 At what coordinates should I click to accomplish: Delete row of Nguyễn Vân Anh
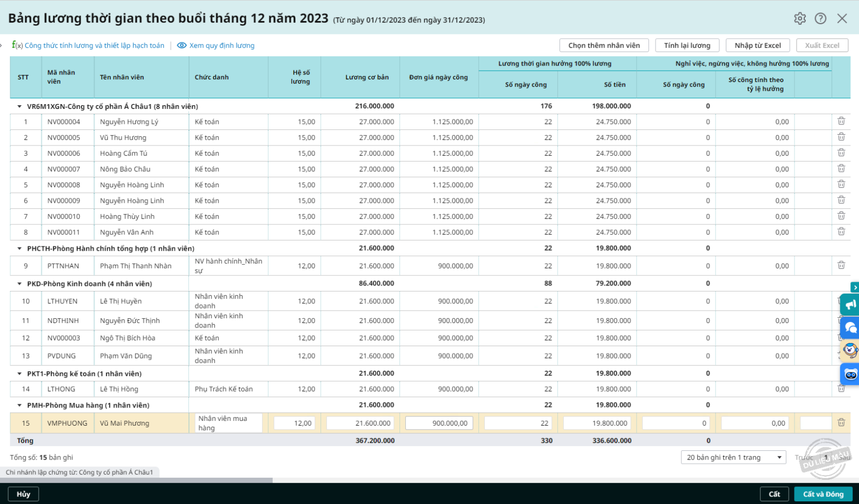pyautogui.click(x=841, y=231)
